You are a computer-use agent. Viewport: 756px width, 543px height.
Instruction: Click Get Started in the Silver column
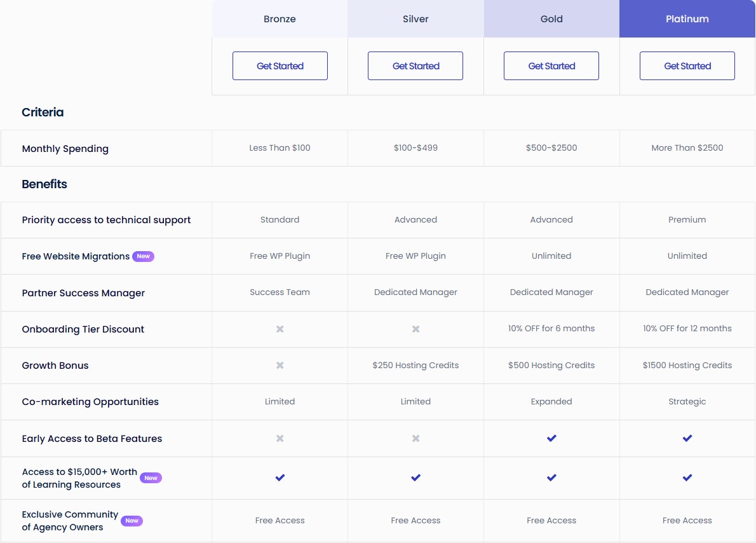[415, 65]
